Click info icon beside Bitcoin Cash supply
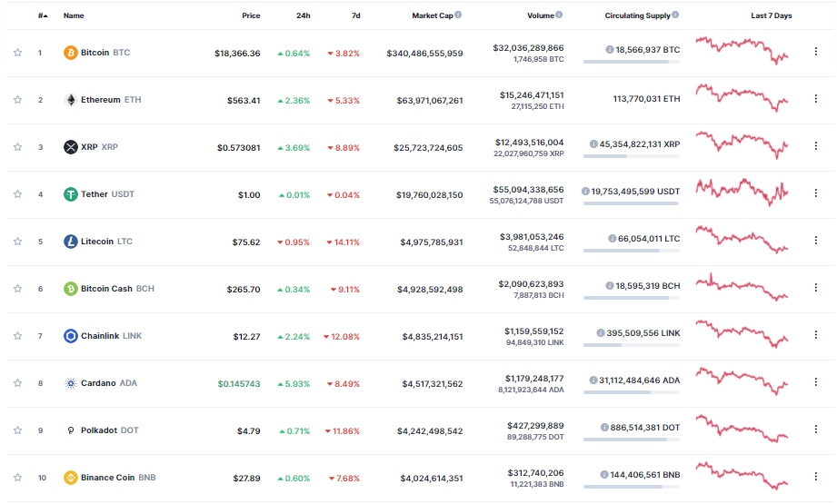 [610, 286]
